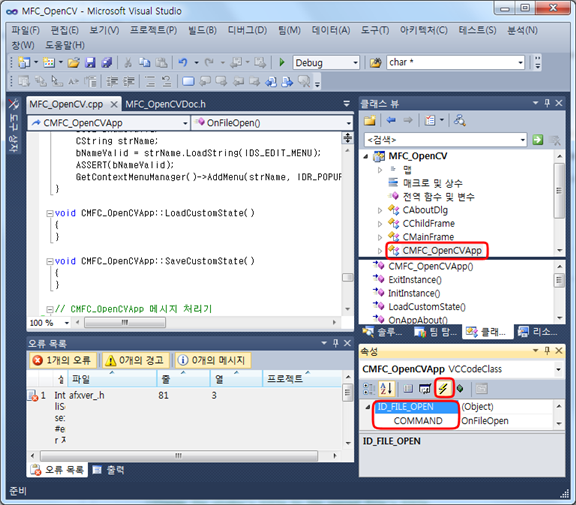This screenshot has width=576, height=505.
Task: Sort error list by 프로젝트 column
Action: click(x=302, y=379)
